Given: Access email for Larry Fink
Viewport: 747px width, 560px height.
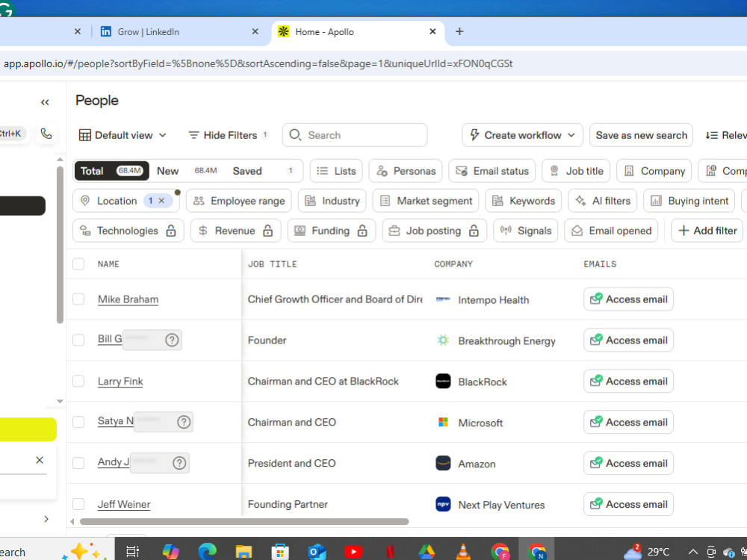Looking at the screenshot, I should click(628, 381).
